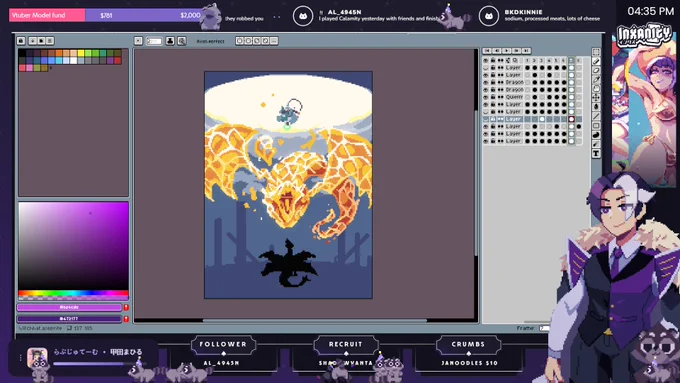The width and height of the screenshot is (680, 383).
Task: Pick the pink swatch in third palette row
Action: click(29, 68)
